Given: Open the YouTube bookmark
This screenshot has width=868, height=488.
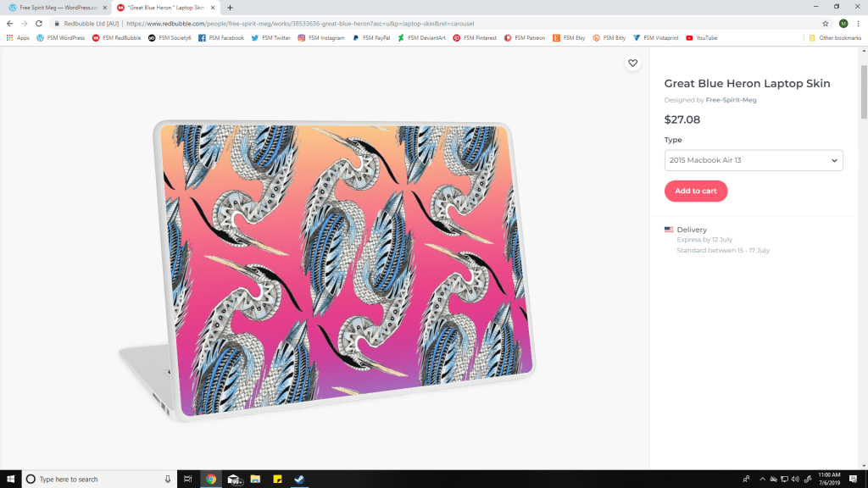Looking at the screenshot, I should tap(701, 37).
